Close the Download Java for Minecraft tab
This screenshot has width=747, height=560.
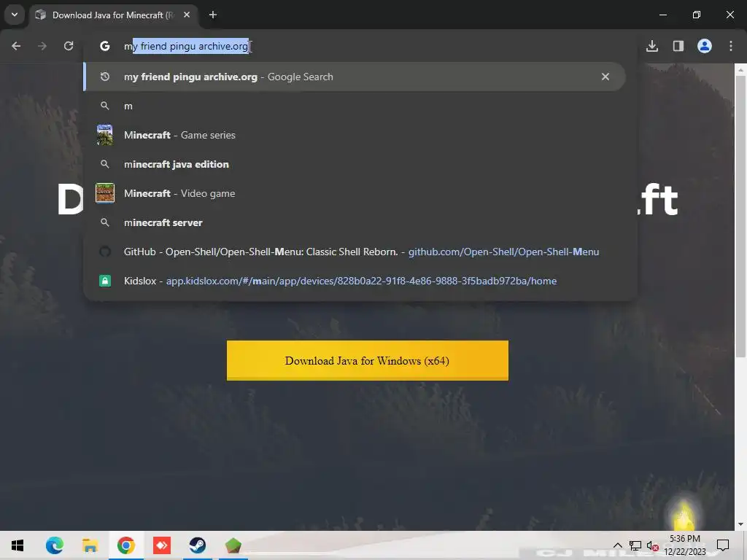(x=187, y=15)
